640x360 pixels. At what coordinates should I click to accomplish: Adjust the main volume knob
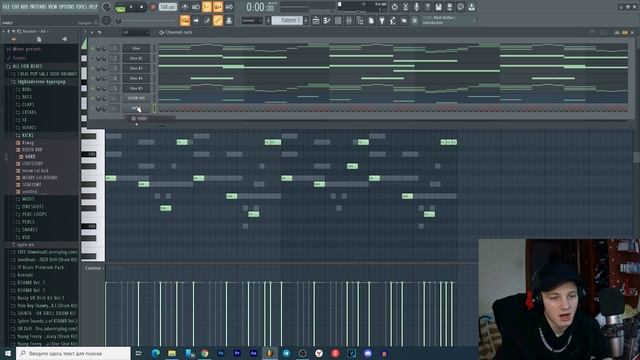coord(107,7)
